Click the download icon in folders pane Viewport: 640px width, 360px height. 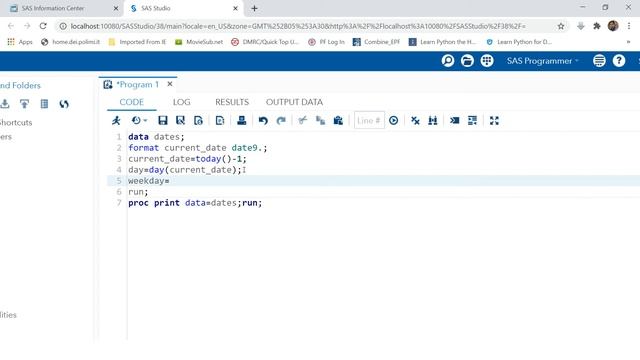[5, 104]
